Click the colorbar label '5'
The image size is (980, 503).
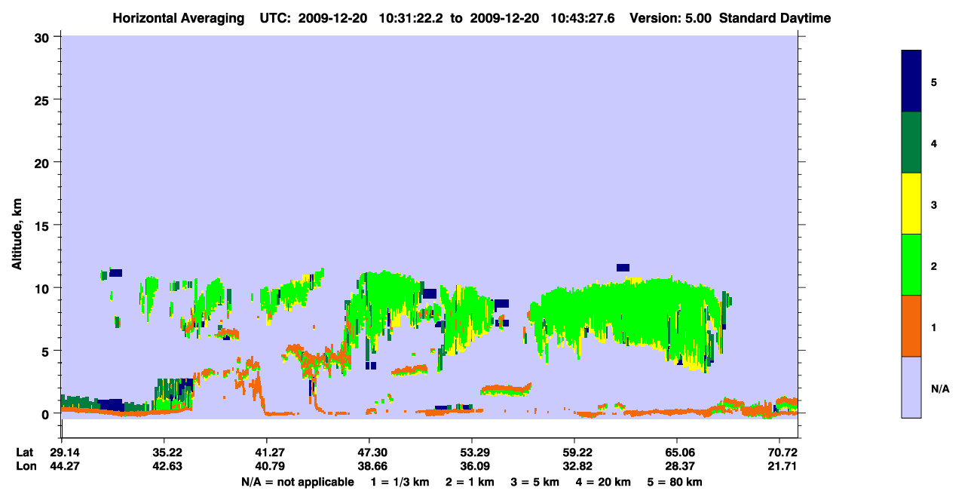pos(933,82)
